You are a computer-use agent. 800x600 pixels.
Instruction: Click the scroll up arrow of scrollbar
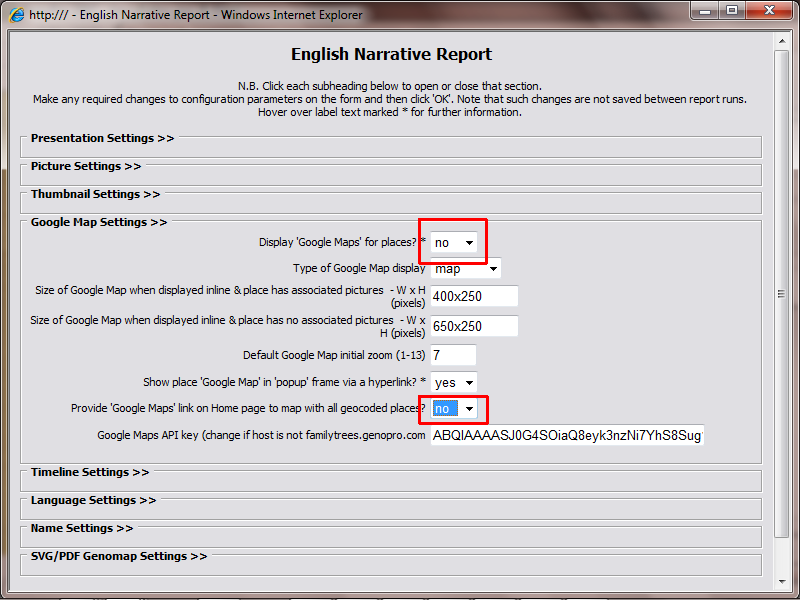783,40
